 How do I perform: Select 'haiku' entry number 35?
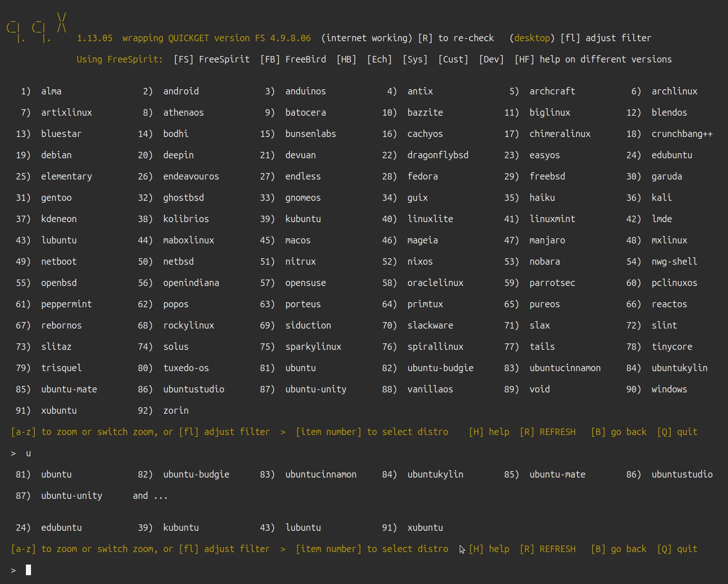tap(542, 198)
